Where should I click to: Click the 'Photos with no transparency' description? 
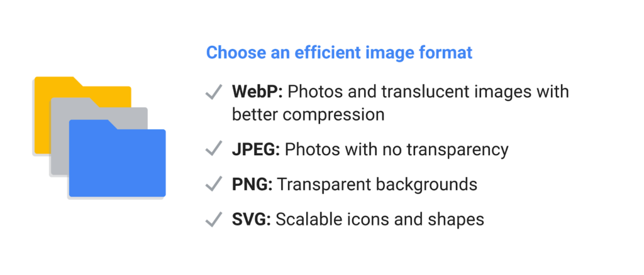click(x=397, y=150)
